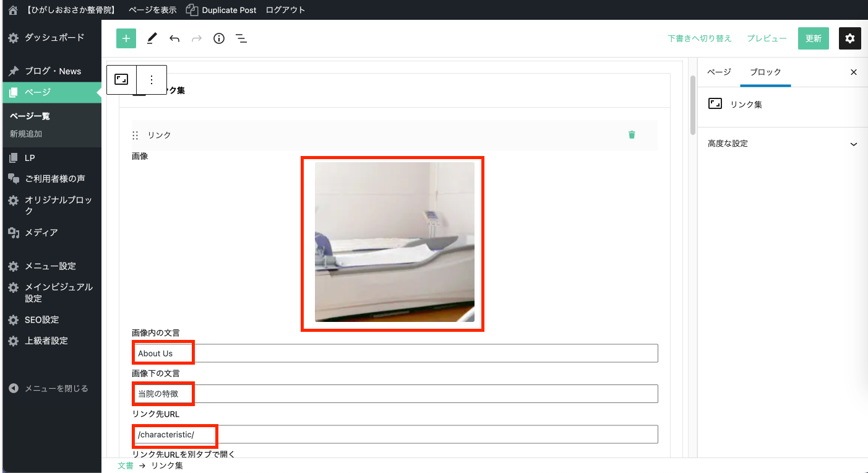
Task: Switch to the ページ tab
Action: pyautogui.click(x=719, y=72)
